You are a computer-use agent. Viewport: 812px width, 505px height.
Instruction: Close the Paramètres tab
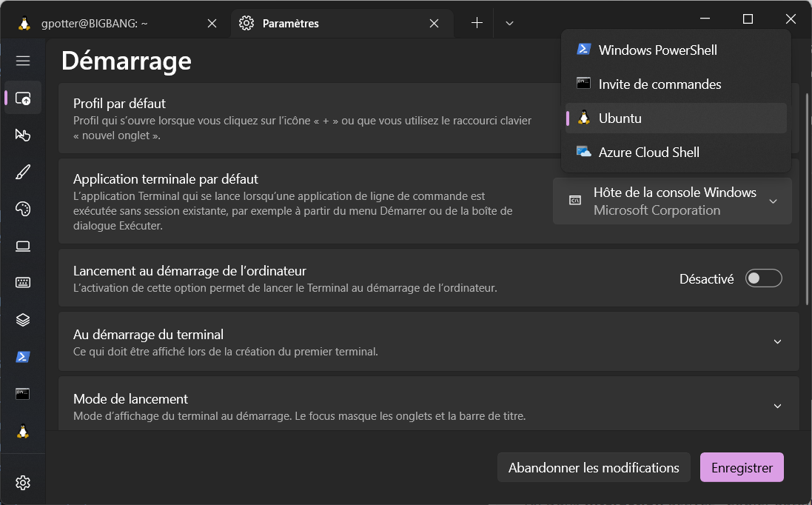(434, 23)
